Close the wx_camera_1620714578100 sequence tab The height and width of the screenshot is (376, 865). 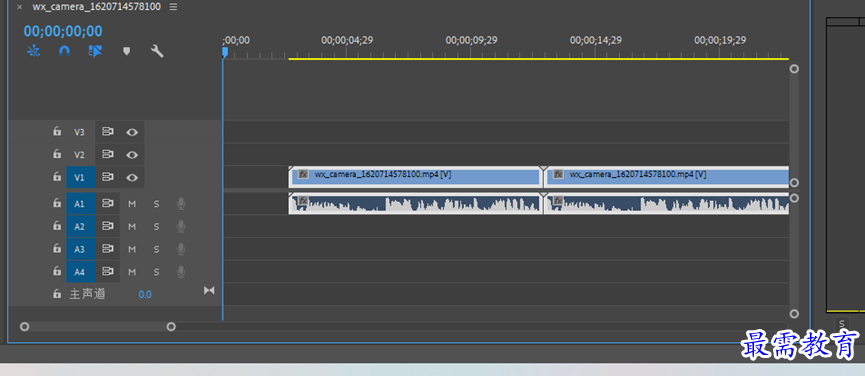tap(19, 7)
